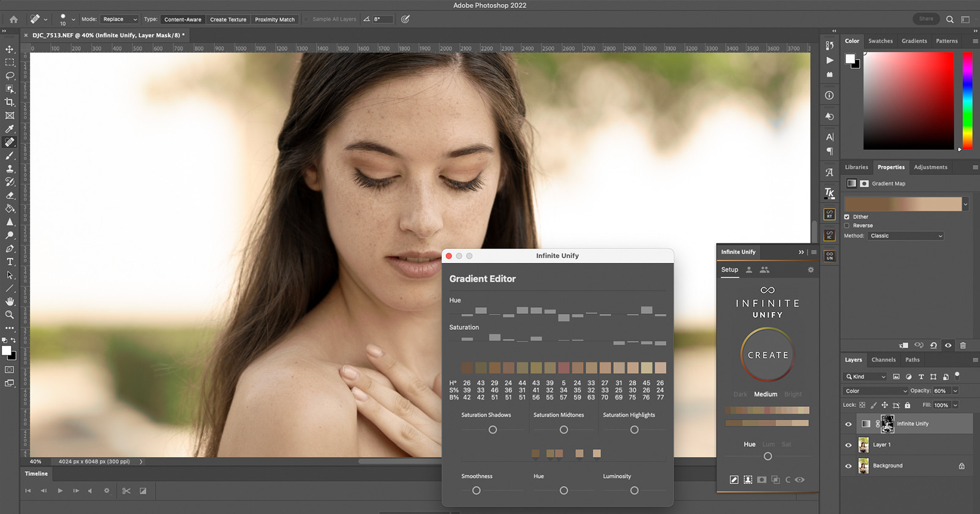The height and width of the screenshot is (514, 980).
Task: Expand the Opacity slider dropdown arrow
Action: (x=955, y=391)
